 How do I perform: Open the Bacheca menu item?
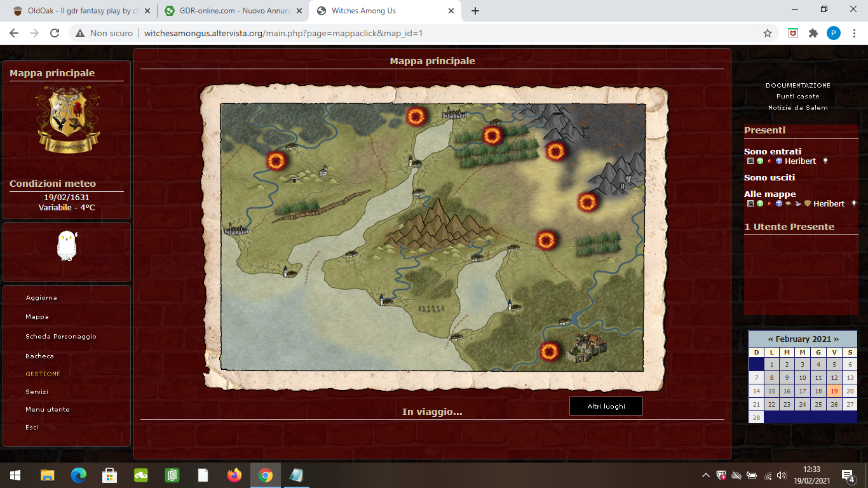(x=40, y=356)
